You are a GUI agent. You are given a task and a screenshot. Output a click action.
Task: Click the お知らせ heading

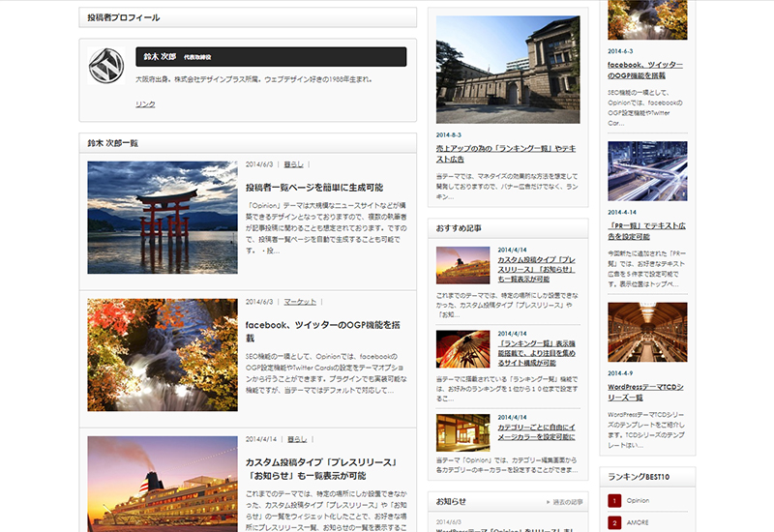(451, 501)
